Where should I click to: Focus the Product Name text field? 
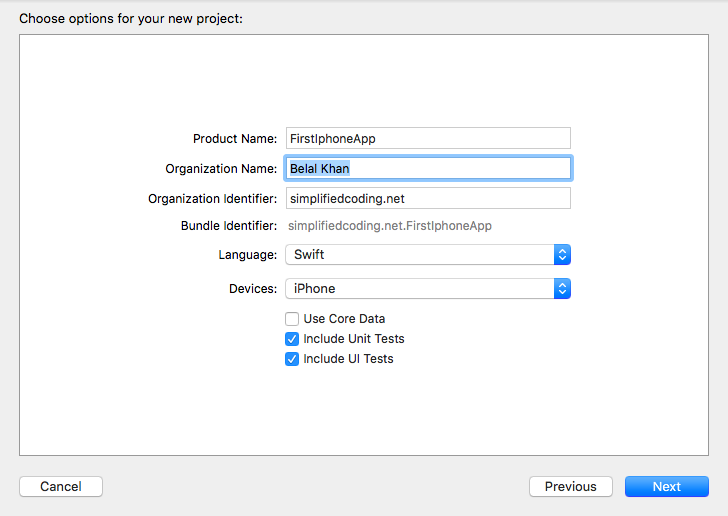click(x=428, y=138)
